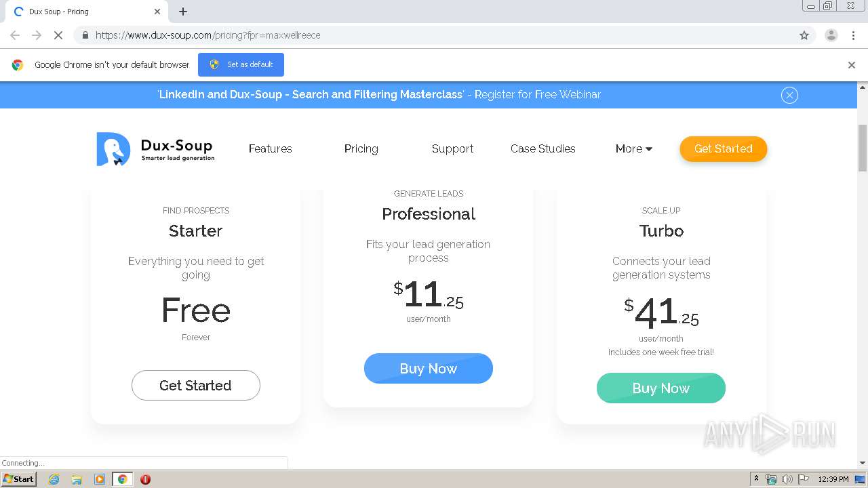Open the Pricing menu item
868x488 pixels.
(361, 149)
